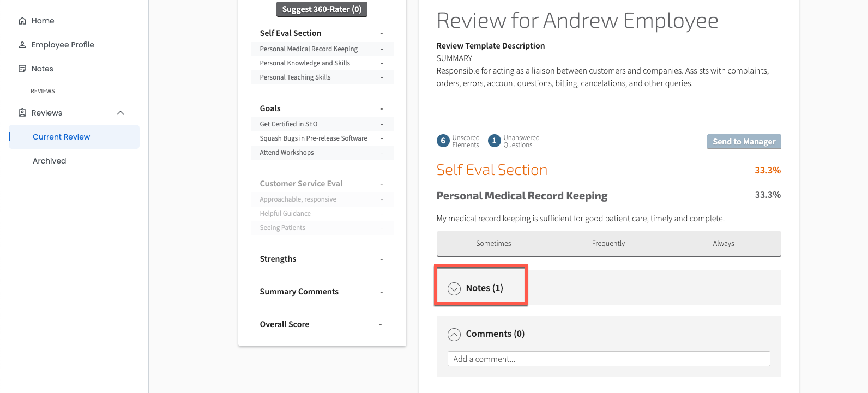Click the Goals outline heading
The width and height of the screenshot is (868, 393).
(270, 108)
